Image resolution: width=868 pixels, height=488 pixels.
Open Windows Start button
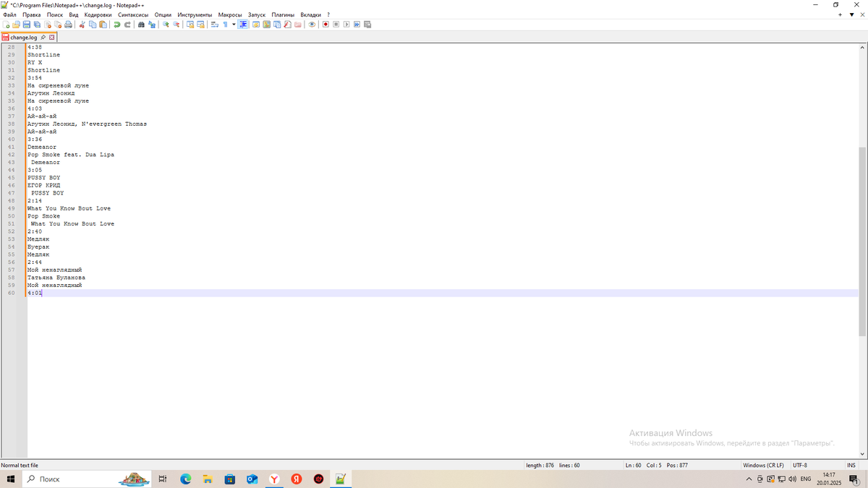tap(11, 479)
